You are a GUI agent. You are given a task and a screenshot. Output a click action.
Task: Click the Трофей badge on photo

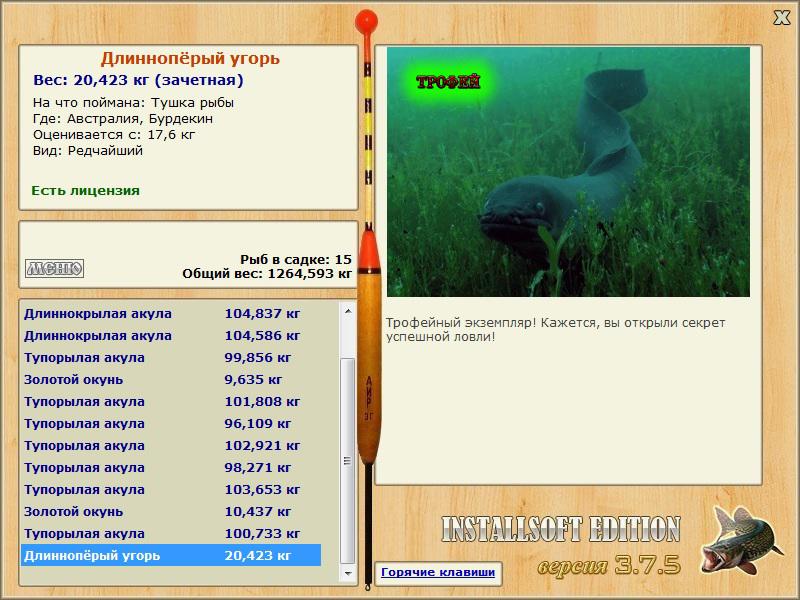(x=448, y=82)
